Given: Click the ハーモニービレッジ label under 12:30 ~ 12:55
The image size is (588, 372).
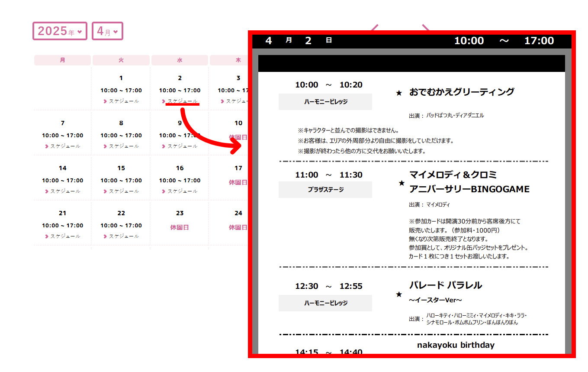Looking at the screenshot, I should [x=325, y=303].
